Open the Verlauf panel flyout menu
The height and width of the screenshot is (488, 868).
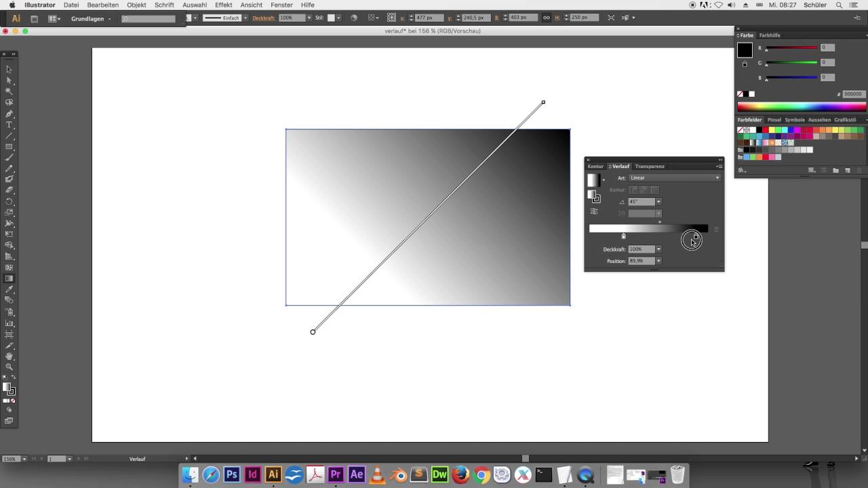(x=719, y=166)
